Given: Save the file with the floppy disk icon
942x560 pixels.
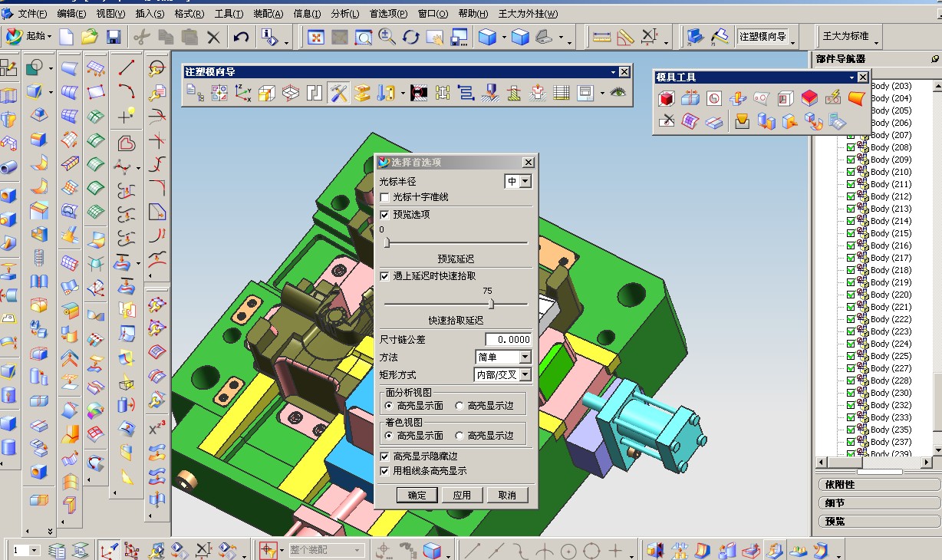Looking at the screenshot, I should [x=114, y=36].
